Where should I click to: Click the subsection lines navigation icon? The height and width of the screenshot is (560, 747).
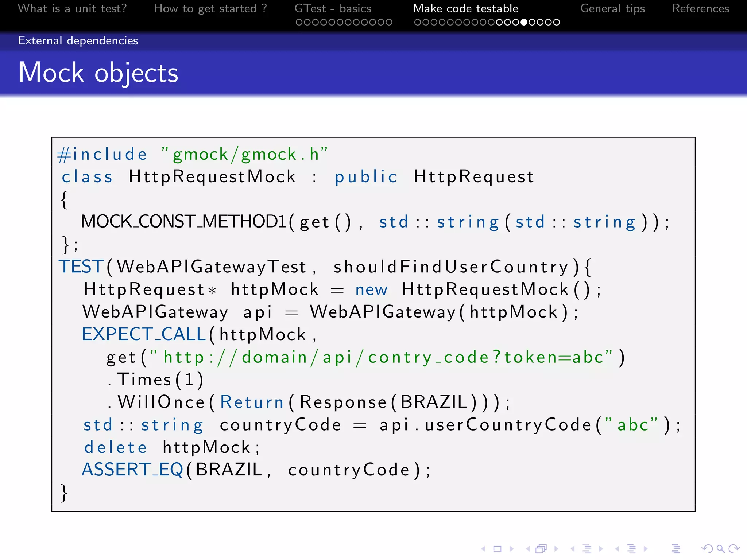587,549
